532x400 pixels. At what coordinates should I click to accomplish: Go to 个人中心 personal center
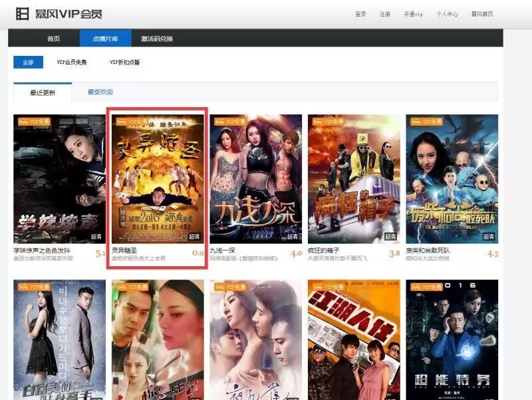[447, 14]
